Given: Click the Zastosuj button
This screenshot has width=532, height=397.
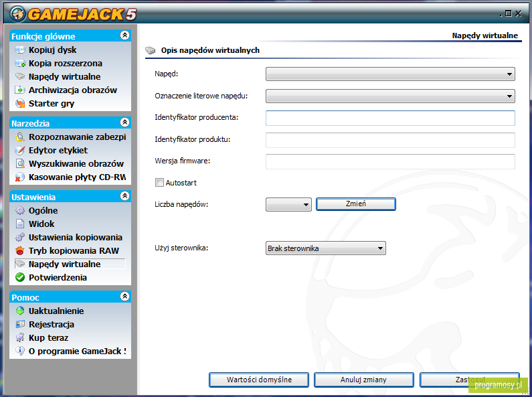Looking at the screenshot, I should click(470, 380).
